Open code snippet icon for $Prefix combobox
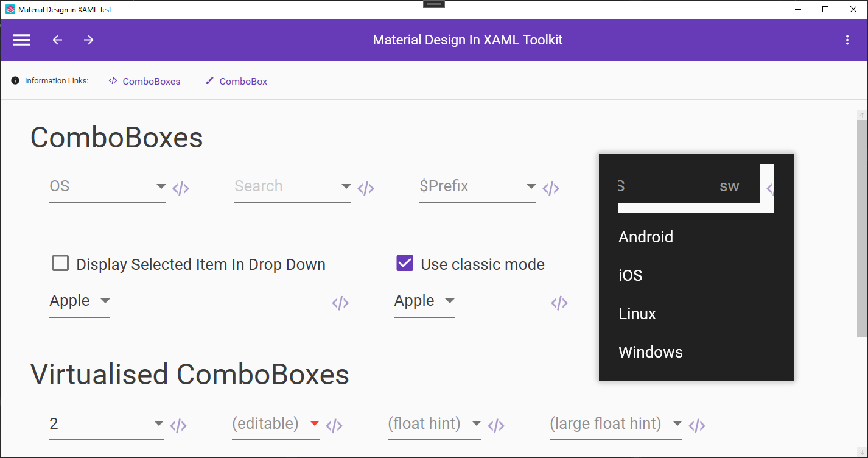 click(550, 188)
